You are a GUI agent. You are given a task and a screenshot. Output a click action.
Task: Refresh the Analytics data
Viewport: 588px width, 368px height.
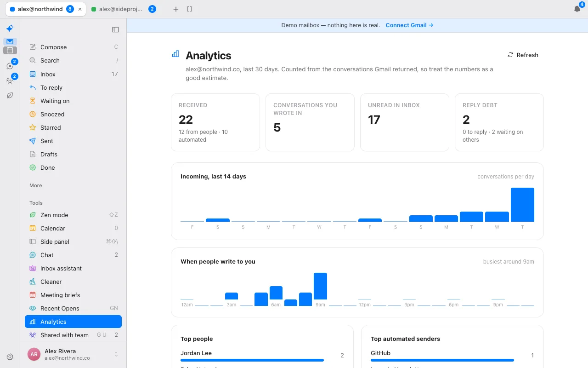(x=523, y=55)
